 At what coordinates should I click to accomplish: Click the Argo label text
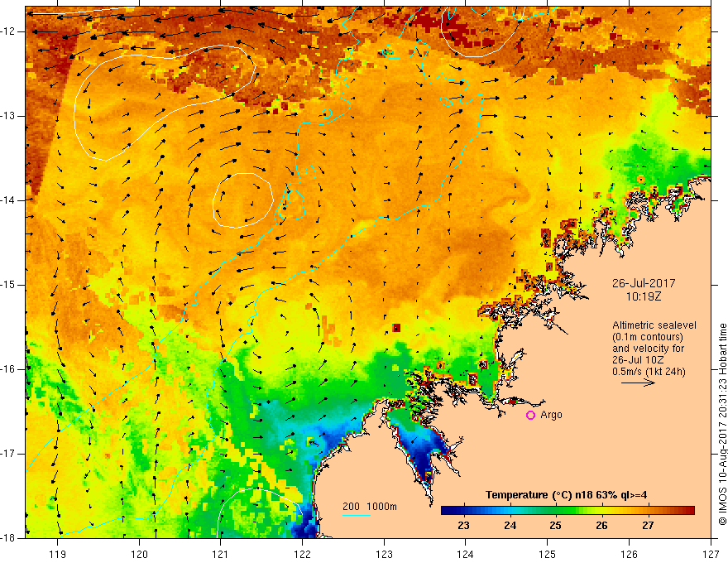click(551, 415)
